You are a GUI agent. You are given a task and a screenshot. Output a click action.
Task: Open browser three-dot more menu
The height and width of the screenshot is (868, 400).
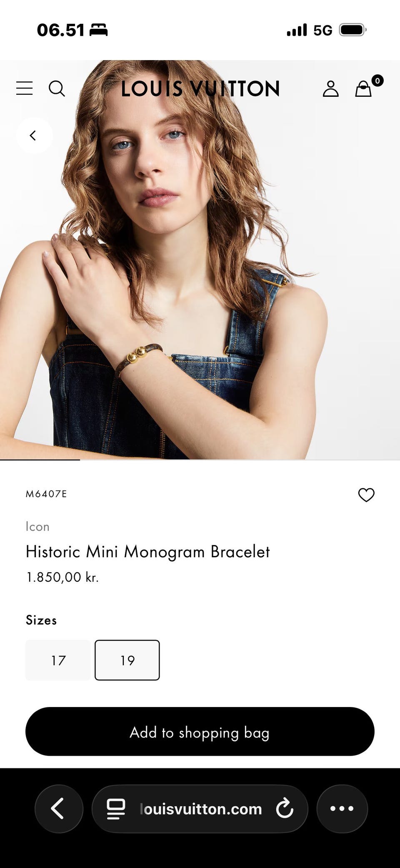342,808
